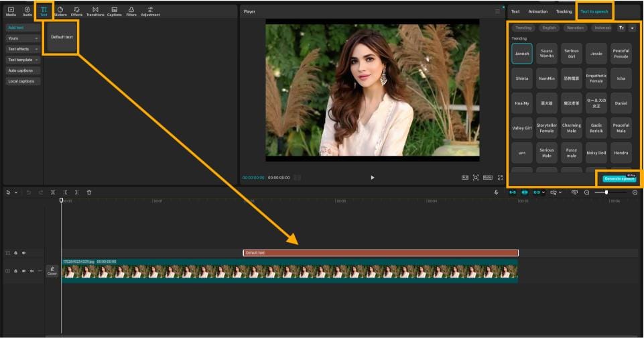This screenshot has height=338, width=644.
Task: Delete selected clip with trash icon
Action: point(89,192)
